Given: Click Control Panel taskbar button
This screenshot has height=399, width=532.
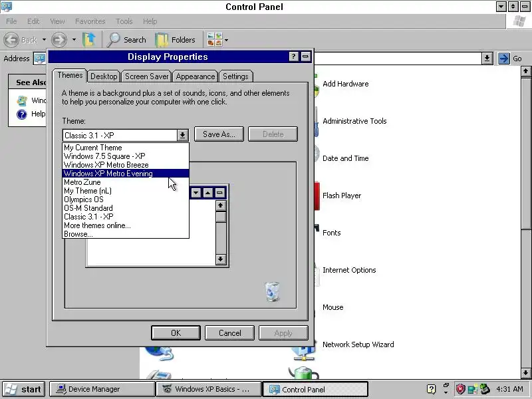Looking at the screenshot, I should 315,390.
